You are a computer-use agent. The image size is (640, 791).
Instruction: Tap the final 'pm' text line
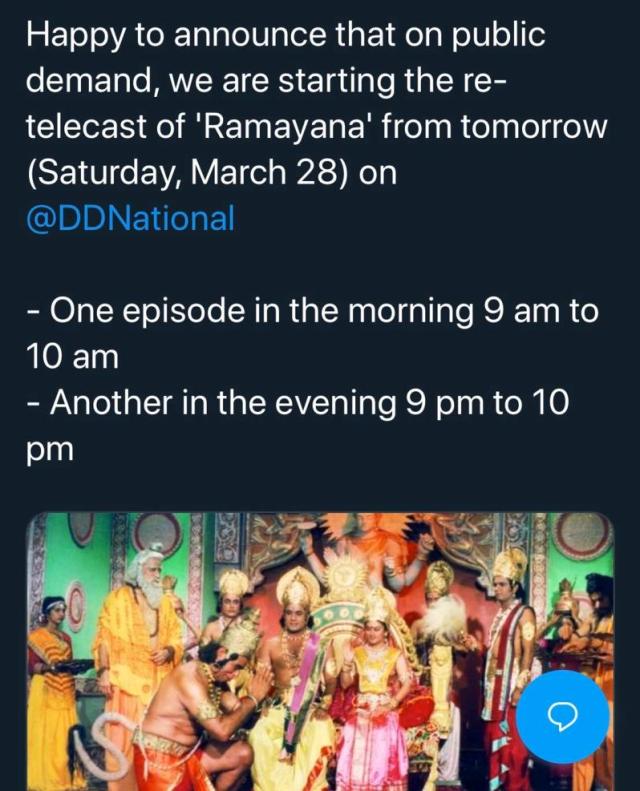[x=49, y=449]
